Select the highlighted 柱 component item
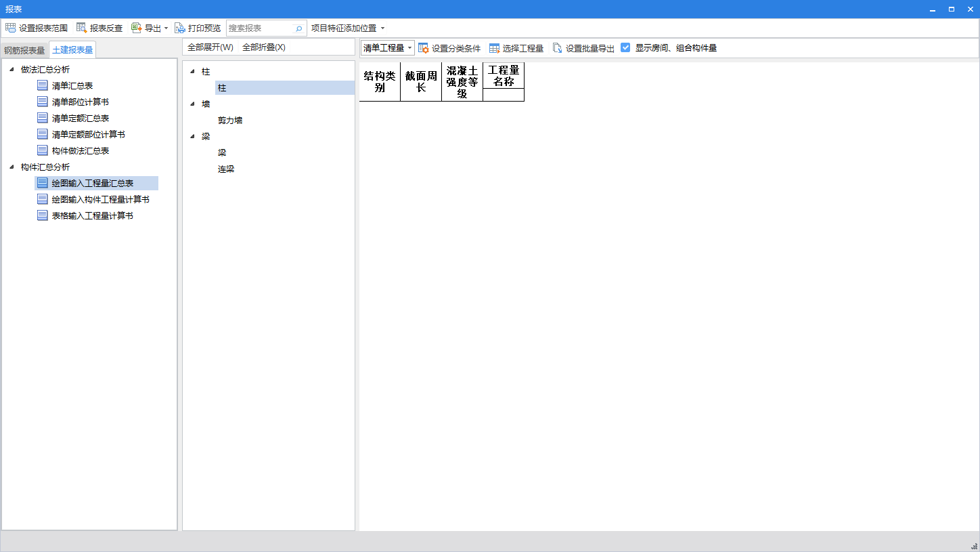This screenshot has width=980, height=552. (285, 87)
